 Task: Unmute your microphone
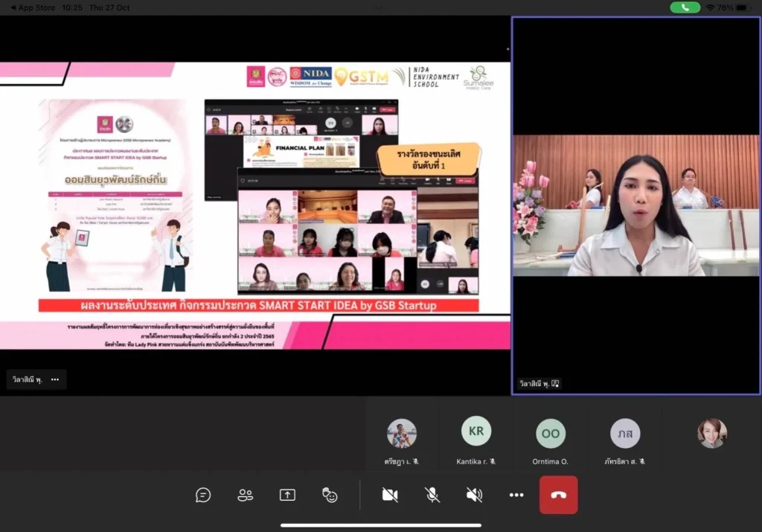pos(432,495)
